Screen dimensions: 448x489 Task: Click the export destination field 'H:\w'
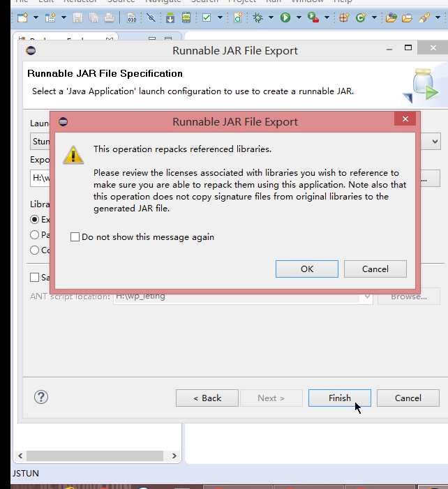(40, 178)
